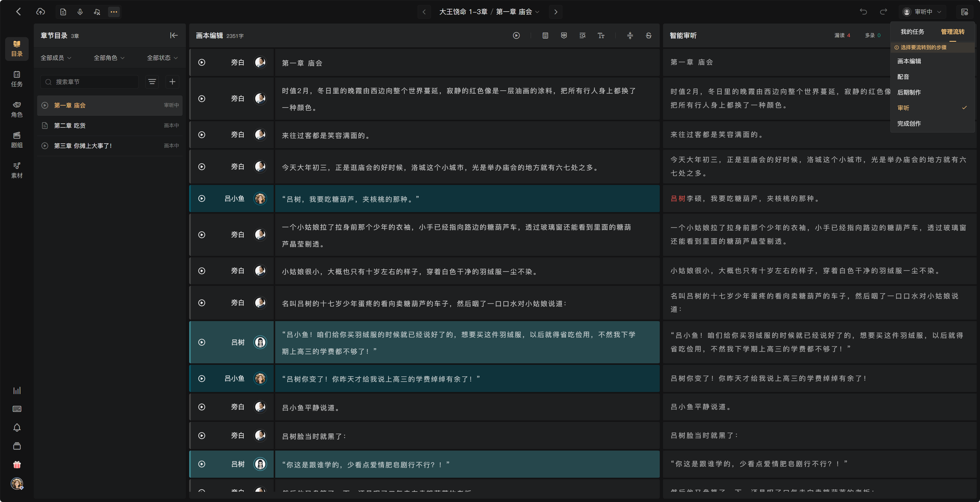Open the 任务 sidebar section
Screen dimensions: 980x502
(x=17, y=79)
